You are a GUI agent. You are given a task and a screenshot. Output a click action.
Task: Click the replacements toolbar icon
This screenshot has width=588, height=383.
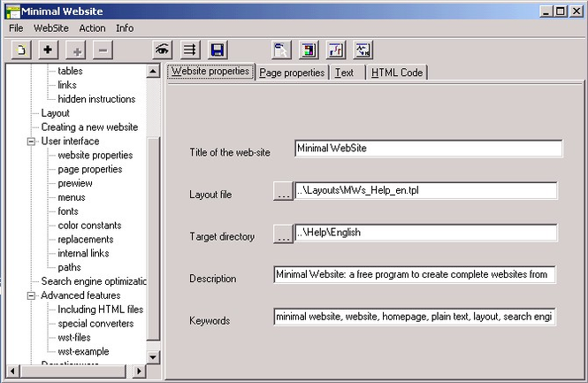(363, 50)
